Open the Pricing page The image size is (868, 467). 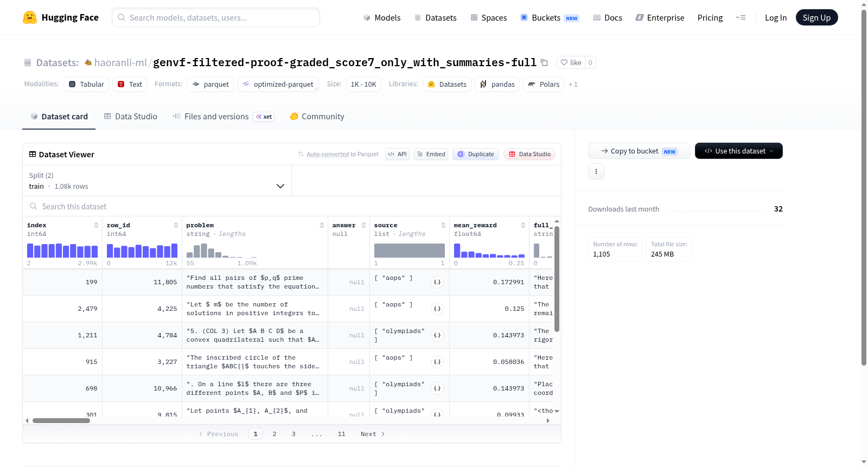[710, 18]
